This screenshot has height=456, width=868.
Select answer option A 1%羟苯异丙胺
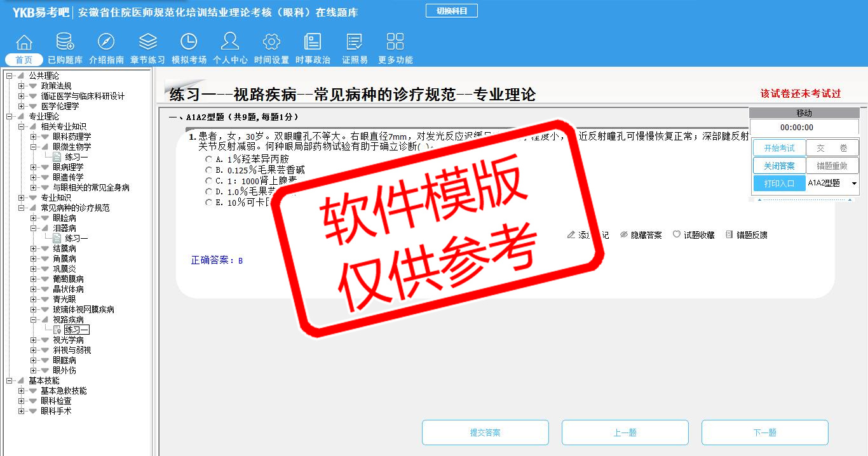pyautogui.click(x=208, y=159)
